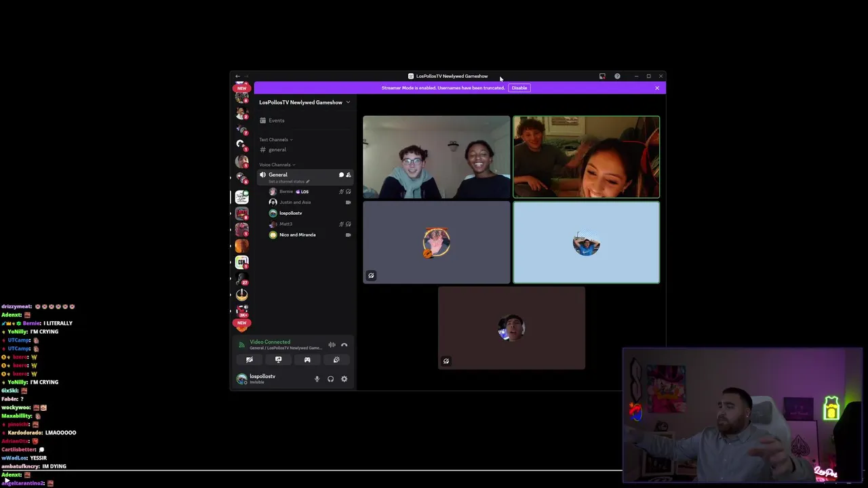Open the #general text channel
Viewport: 868px width, 488px height.
click(x=304, y=150)
